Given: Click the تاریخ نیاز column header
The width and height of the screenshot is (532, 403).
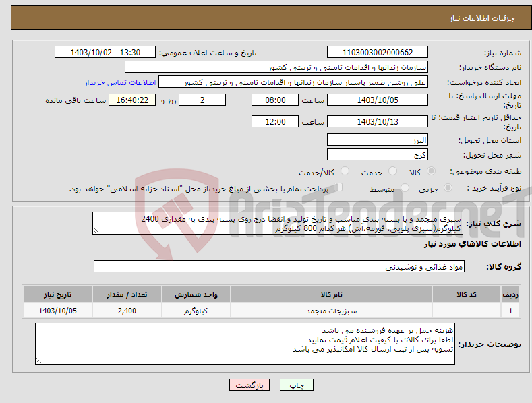Looking at the screenshot, I should 57,294.
